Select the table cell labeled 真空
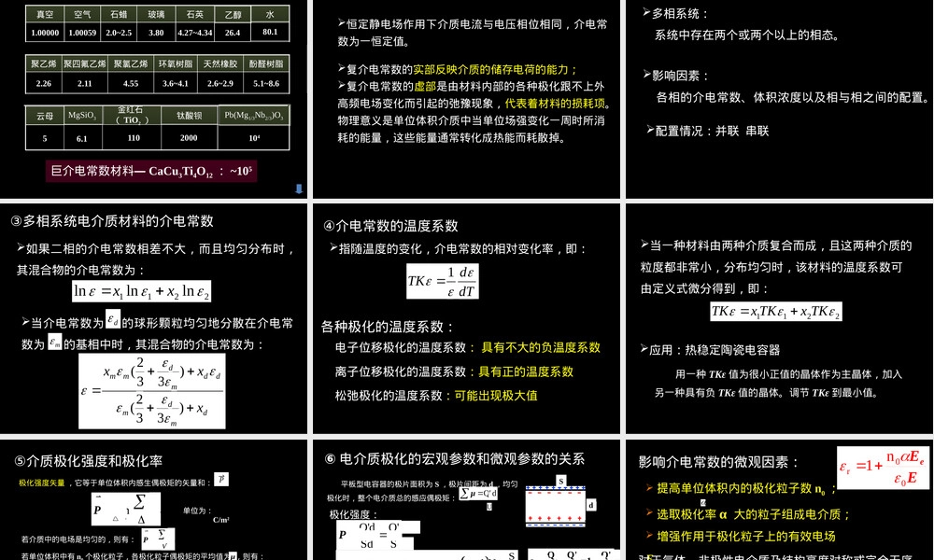Screen dimensions: 934x560 pyautogui.click(x=45, y=14)
